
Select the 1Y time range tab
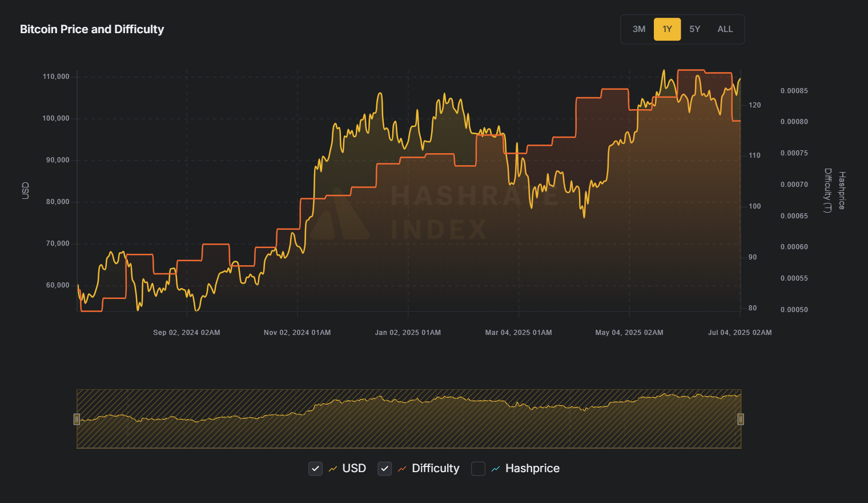coord(667,29)
